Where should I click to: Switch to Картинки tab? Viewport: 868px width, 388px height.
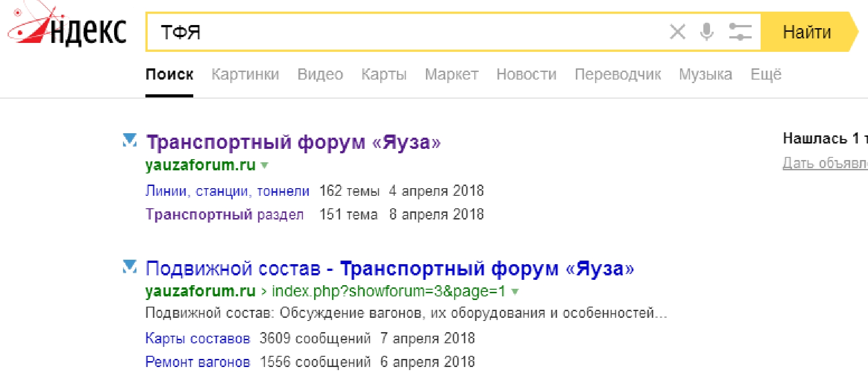(245, 74)
